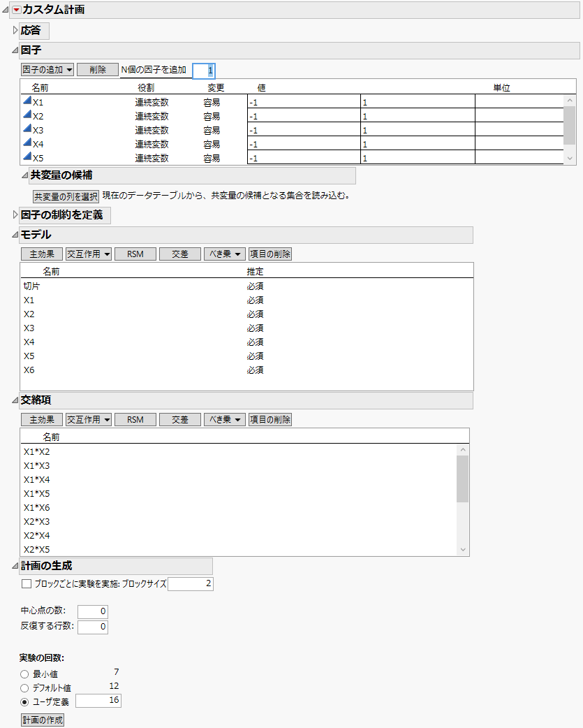This screenshot has height=728, width=583.
Task: Click the RSM button in the モデル section
Action: (x=135, y=254)
